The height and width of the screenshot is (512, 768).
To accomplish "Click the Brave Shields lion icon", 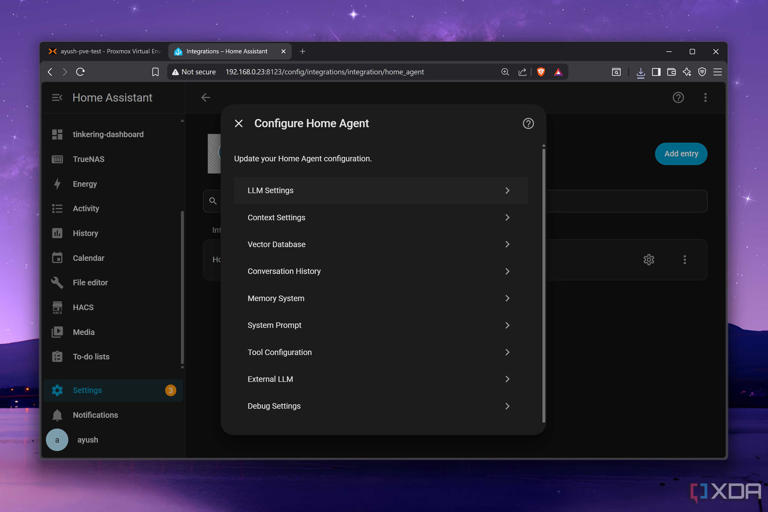I will pyautogui.click(x=541, y=72).
